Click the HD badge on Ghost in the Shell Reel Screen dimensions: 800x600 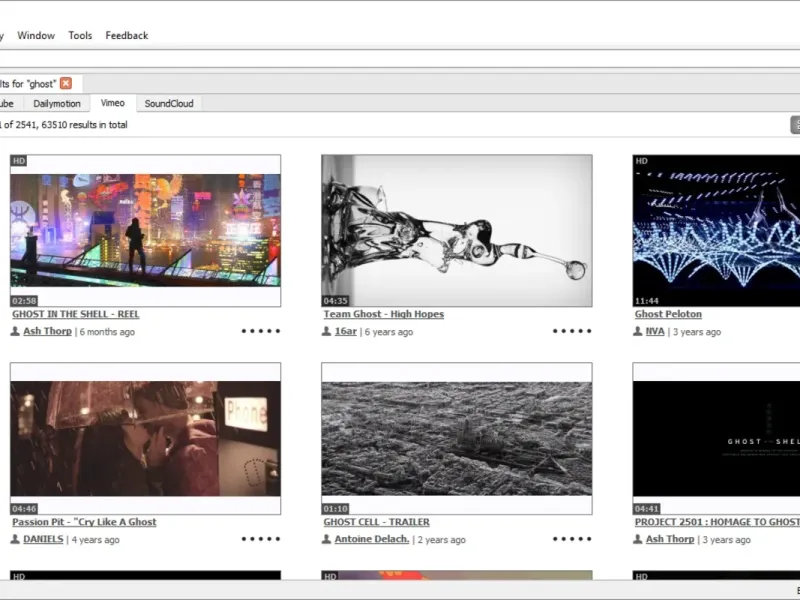[19, 161]
